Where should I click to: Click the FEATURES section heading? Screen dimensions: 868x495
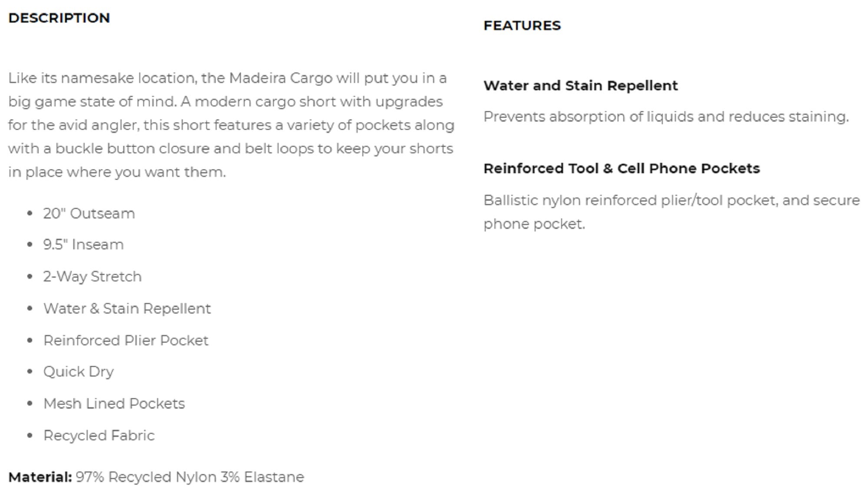(522, 26)
